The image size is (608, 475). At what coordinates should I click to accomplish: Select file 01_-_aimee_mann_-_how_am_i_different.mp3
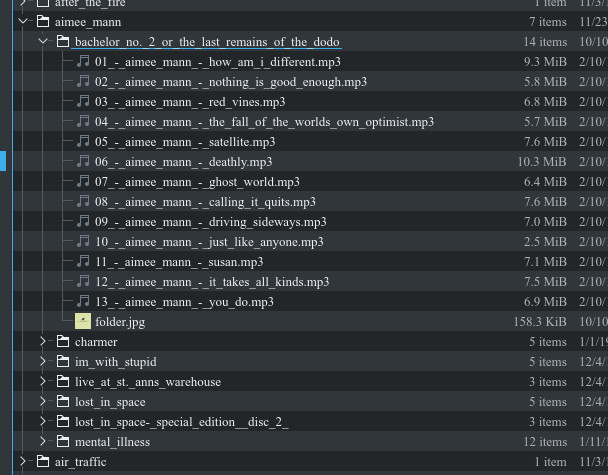click(218, 62)
